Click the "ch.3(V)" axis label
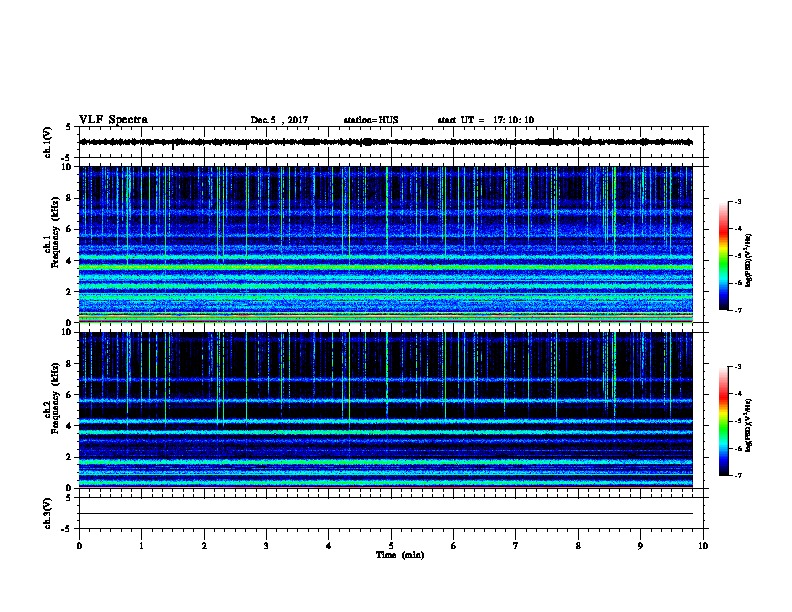Screen dimensions: 792x612 (x=48, y=513)
